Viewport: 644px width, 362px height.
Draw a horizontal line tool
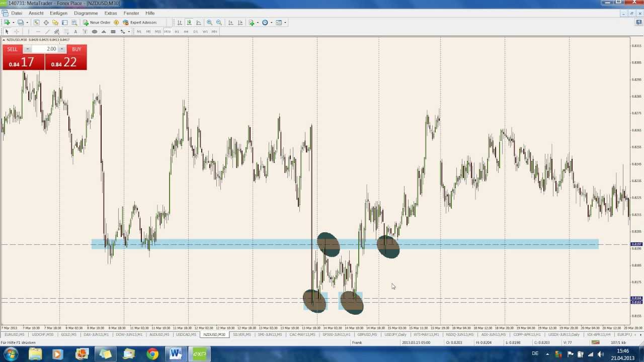click(38, 32)
